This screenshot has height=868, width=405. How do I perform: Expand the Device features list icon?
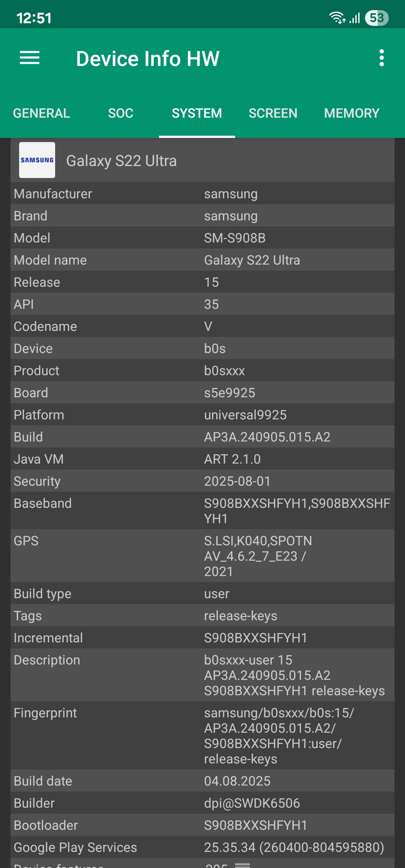[242, 864]
